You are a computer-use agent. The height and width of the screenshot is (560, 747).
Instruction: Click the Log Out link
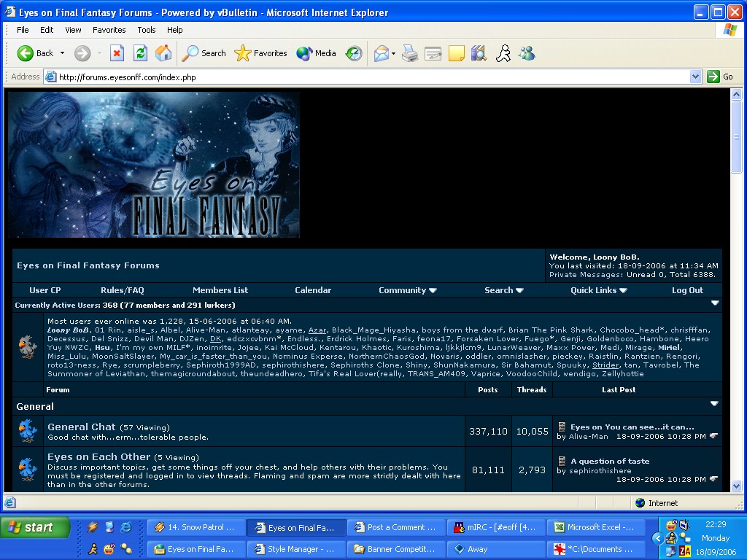(687, 290)
